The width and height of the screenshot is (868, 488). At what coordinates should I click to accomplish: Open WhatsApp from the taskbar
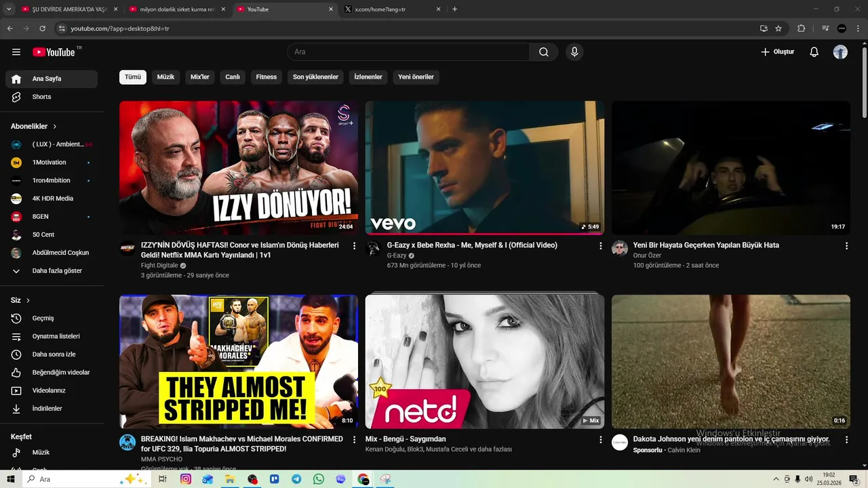point(319,479)
